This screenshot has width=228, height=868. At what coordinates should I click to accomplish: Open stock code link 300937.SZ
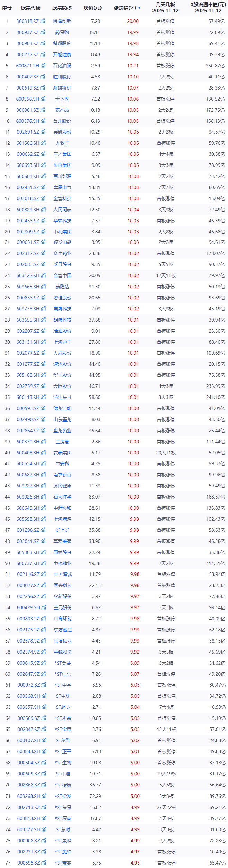coord(28,32)
